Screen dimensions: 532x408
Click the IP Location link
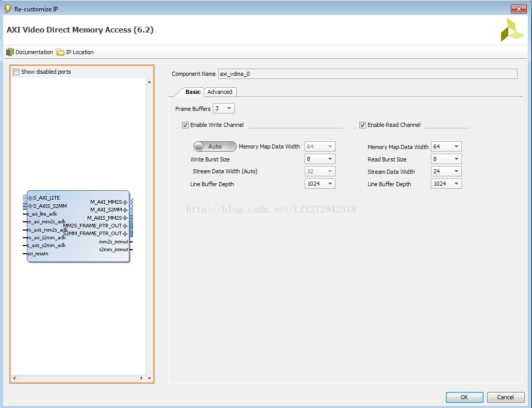point(80,52)
